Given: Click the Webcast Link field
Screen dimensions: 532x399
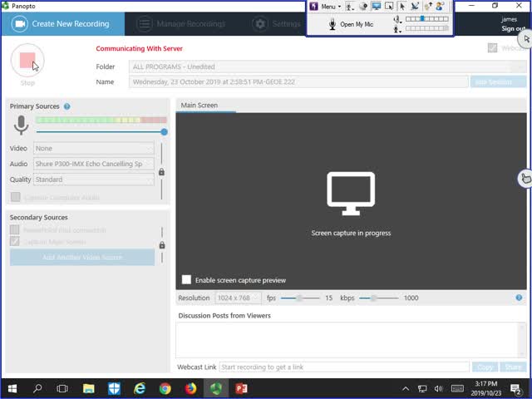Looking at the screenshot, I should (x=344, y=367).
